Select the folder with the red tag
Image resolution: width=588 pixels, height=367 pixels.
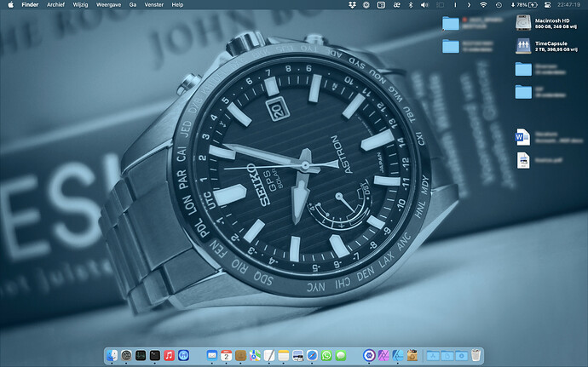click(451, 23)
